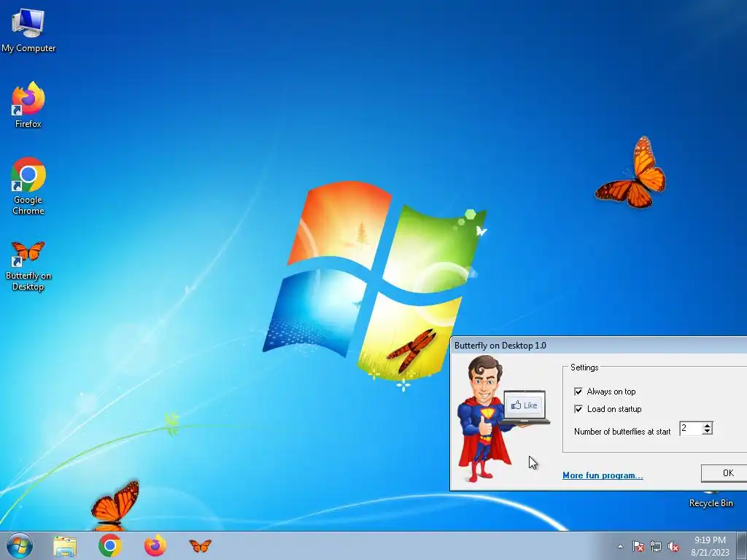Launch Firefox from the taskbar
Screen dimensions: 747x560
(x=155, y=545)
